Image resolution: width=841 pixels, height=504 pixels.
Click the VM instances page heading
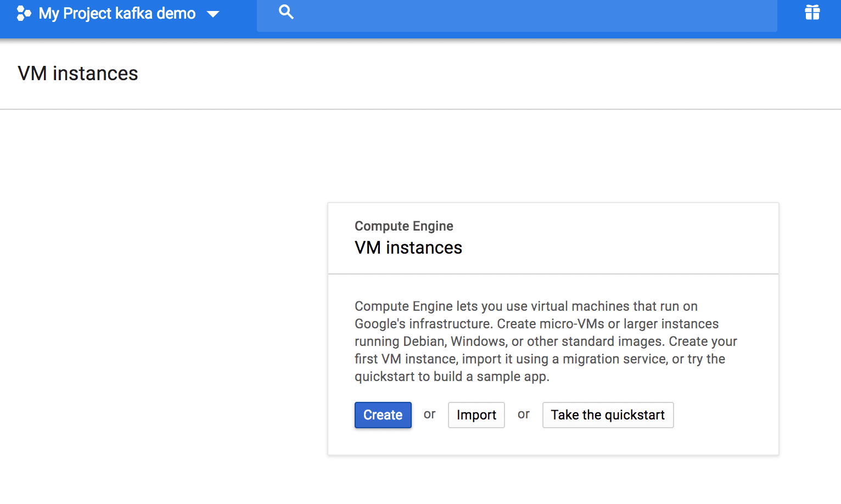78,74
